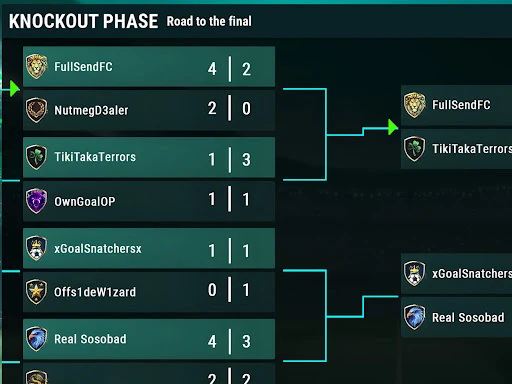Click the FullSendFC golden lion crest in the first round
512x384 pixels.
point(36,66)
